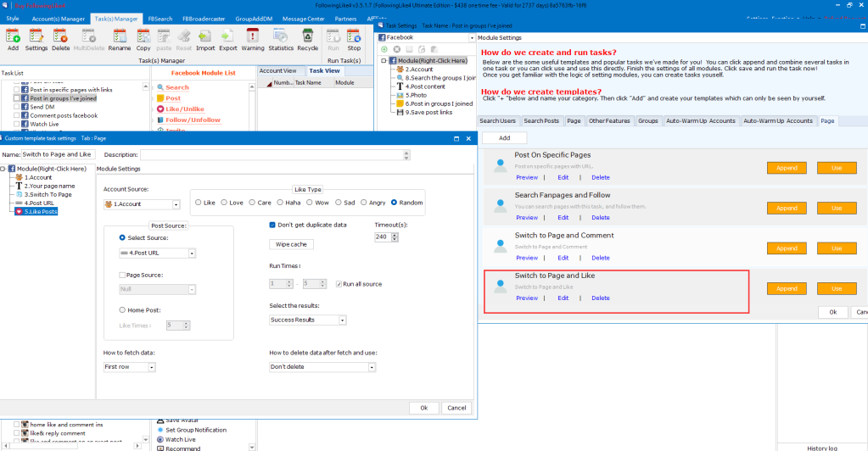868x451 pixels.
Task: Collapse Module root in Task Settings tree
Action: click(x=384, y=61)
